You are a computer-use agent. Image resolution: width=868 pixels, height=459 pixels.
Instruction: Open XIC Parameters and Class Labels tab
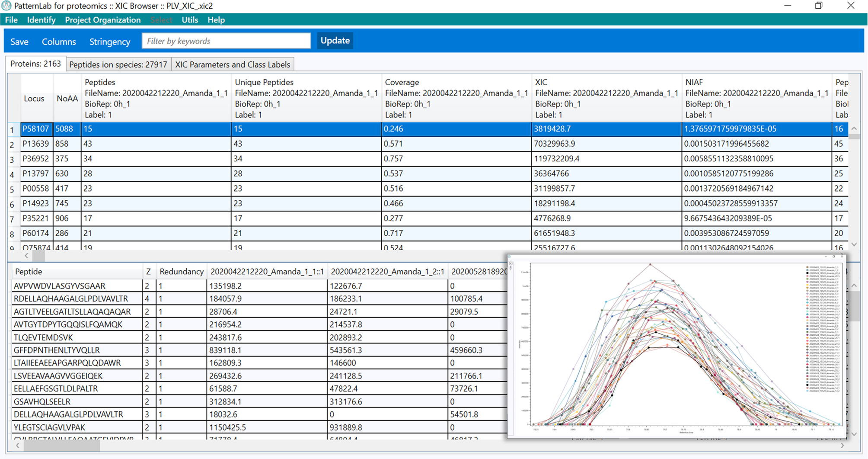pos(233,64)
